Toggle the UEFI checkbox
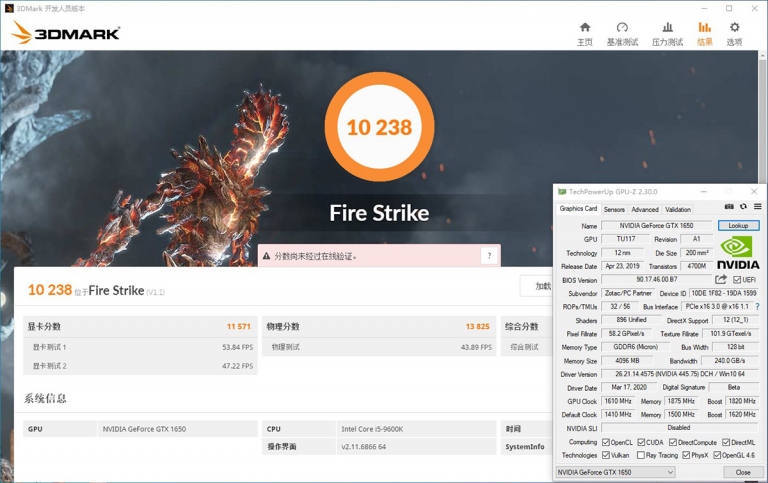The width and height of the screenshot is (768, 483). [737, 280]
